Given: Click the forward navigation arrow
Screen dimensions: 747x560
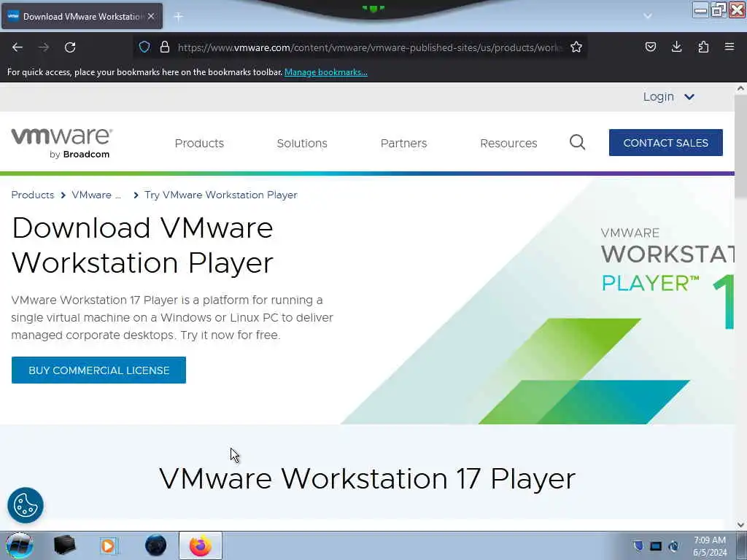Looking at the screenshot, I should pos(44,47).
